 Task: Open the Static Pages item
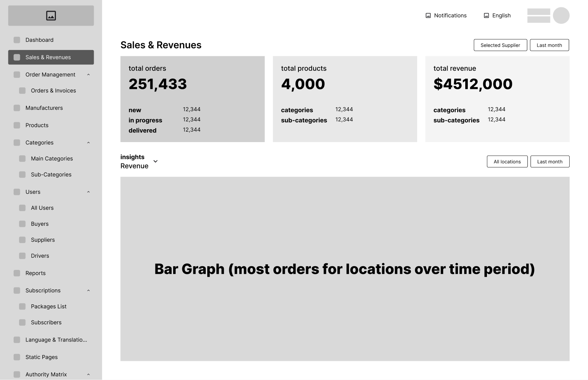(51, 357)
